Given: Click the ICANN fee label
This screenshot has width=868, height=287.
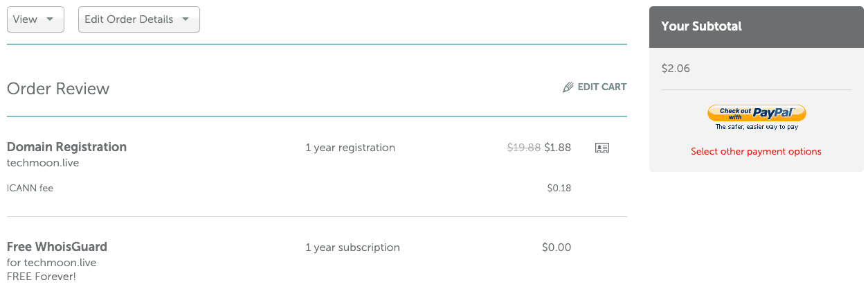Looking at the screenshot, I should pyautogui.click(x=30, y=188).
